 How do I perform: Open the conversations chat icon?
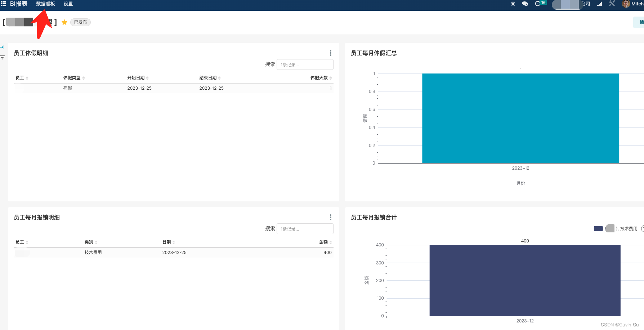tap(525, 4)
